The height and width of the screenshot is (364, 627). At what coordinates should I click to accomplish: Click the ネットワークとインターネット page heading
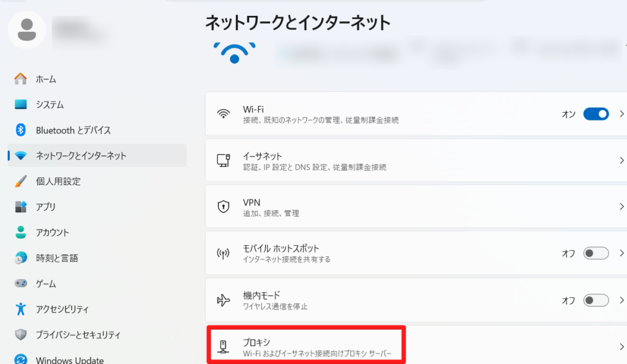(298, 23)
